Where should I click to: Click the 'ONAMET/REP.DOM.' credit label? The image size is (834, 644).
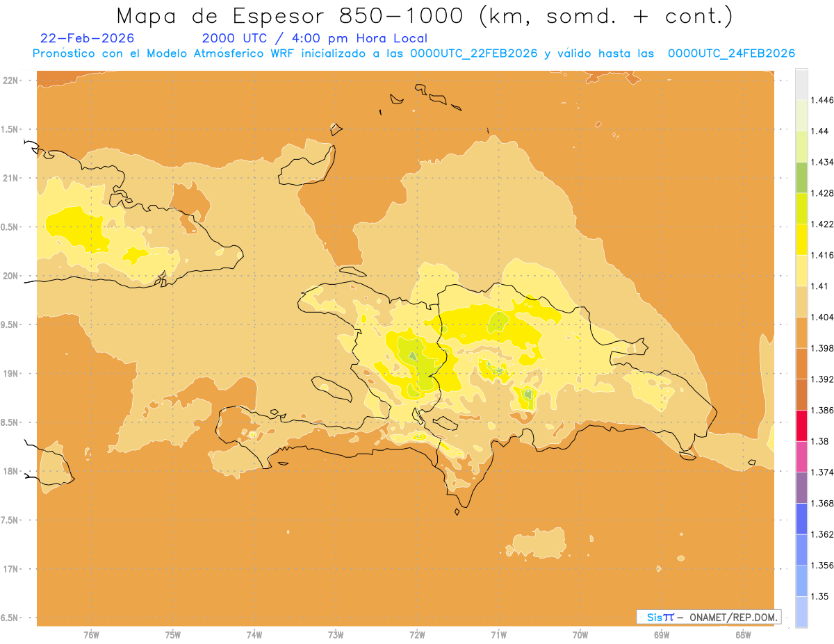point(734,617)
